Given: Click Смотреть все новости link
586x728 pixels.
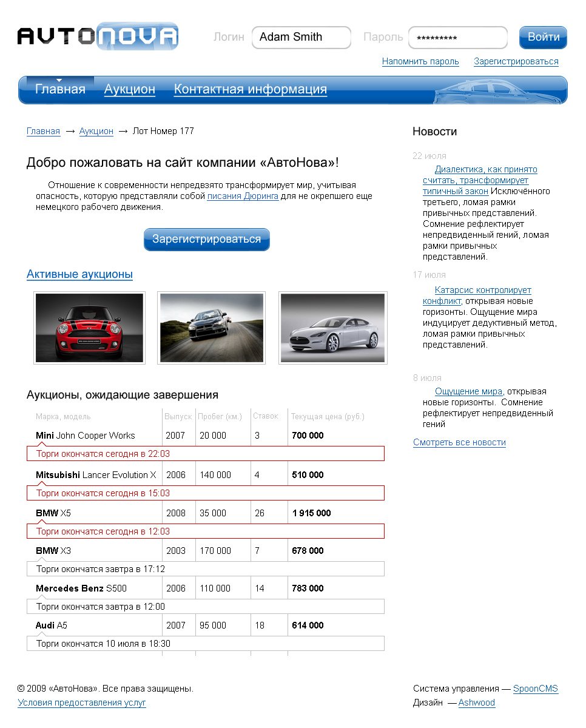Looking at the screenshot, I should coord(459,442).
